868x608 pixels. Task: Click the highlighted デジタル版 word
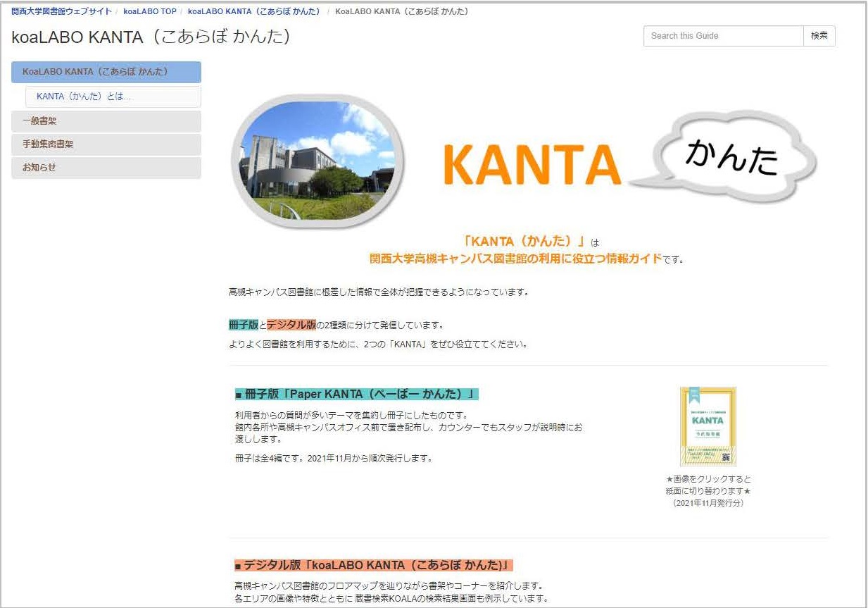[291, 325]
